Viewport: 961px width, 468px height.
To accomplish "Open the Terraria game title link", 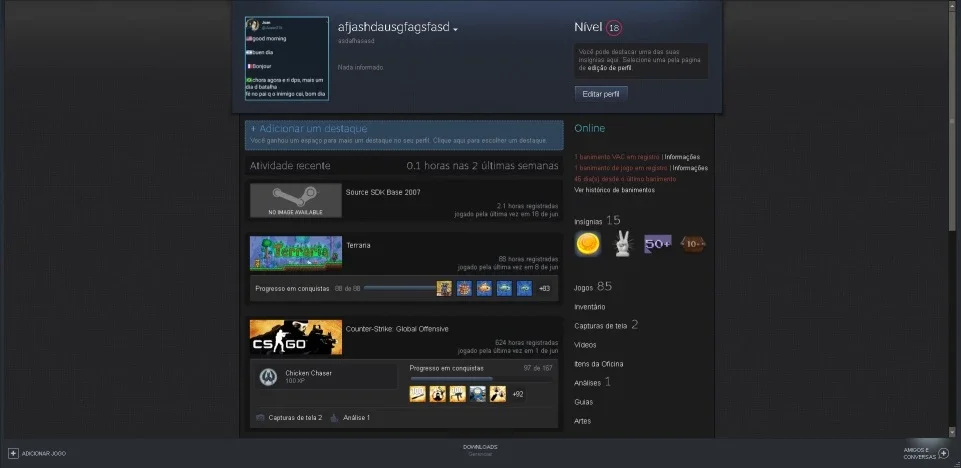I will pos(359,246).
